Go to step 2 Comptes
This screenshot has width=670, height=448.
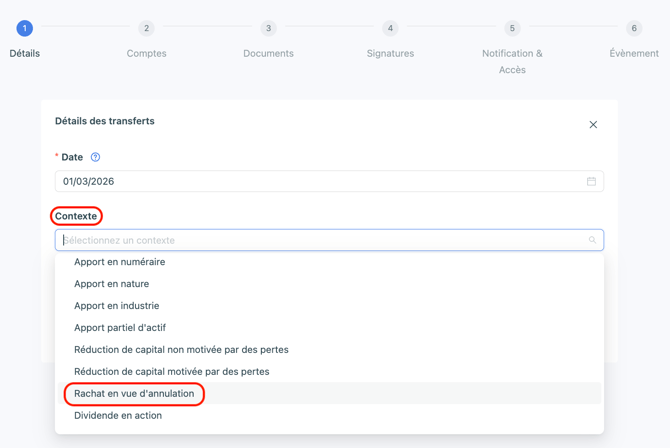coord(146,29)
